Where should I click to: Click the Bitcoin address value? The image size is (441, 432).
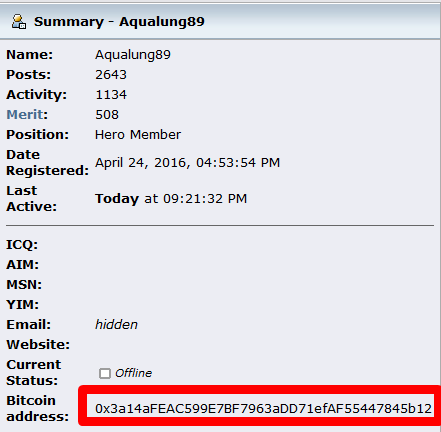pyautogui.click(x=263, y=408)
